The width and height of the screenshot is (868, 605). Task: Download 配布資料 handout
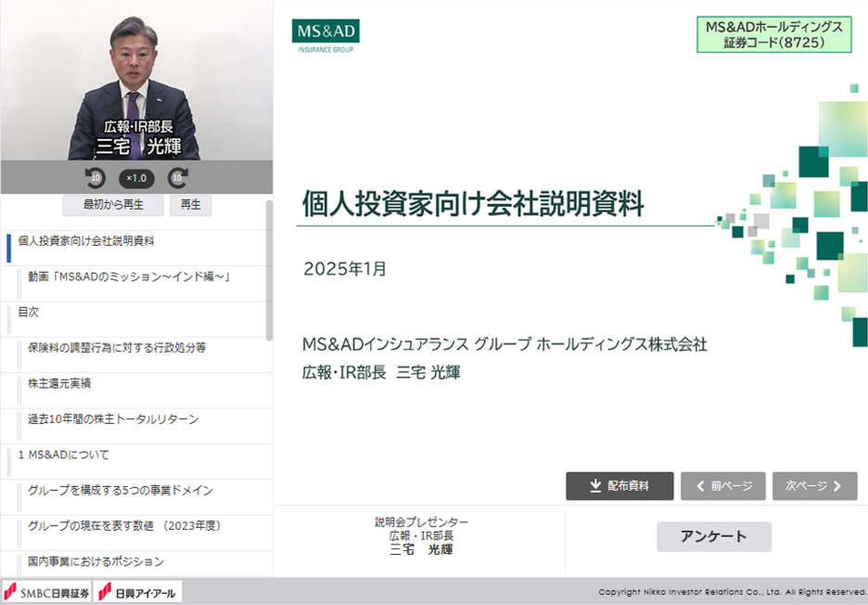click(x=619, y=486)
